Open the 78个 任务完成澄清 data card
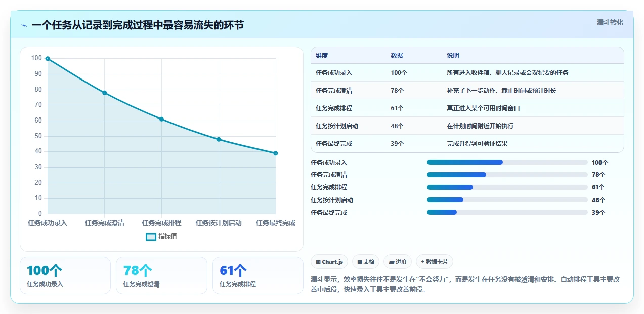This screenshot has width=644, height=314. [161, 276]
